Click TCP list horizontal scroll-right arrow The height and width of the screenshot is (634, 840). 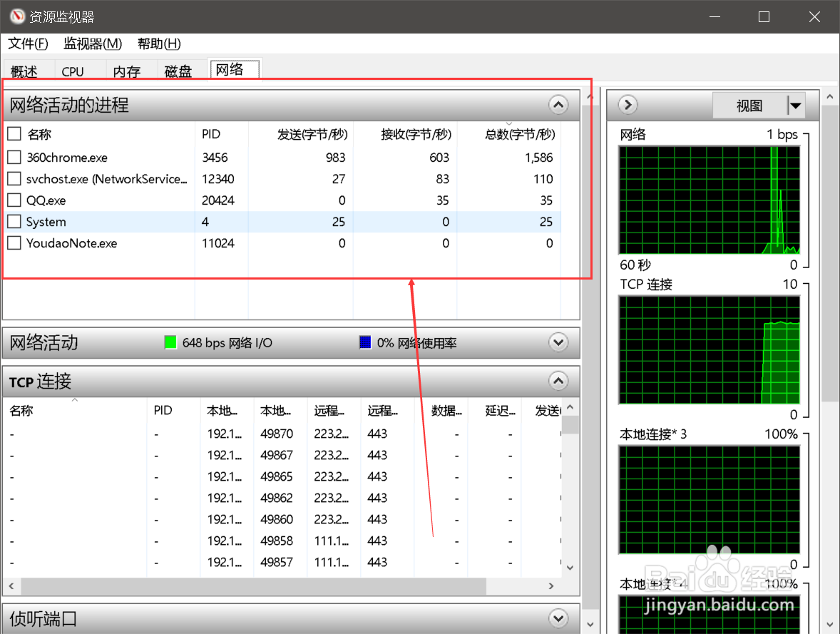coord(551,586)
